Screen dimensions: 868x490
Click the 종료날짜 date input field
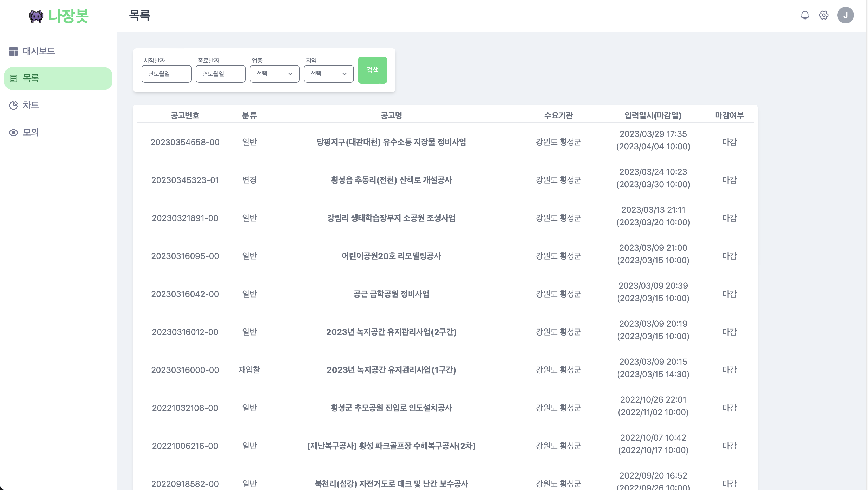pos(220,74)
